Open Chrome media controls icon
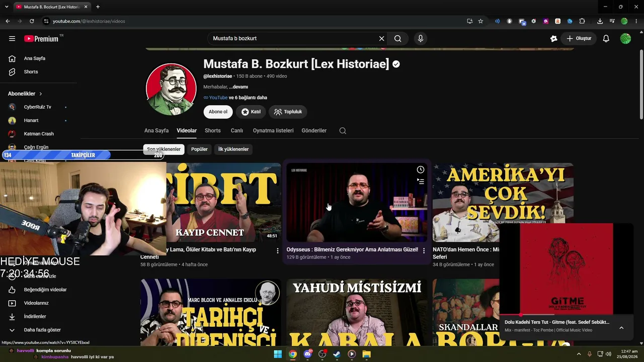644x362 pixels. pyautogui.click(x=612, y=21)
